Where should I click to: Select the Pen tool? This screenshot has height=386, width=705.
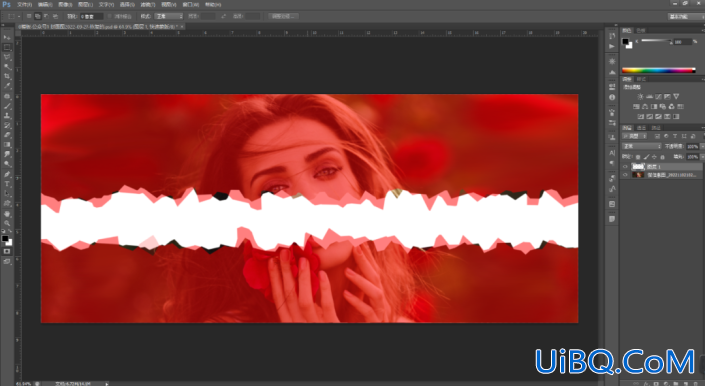(x=7, y=174)
